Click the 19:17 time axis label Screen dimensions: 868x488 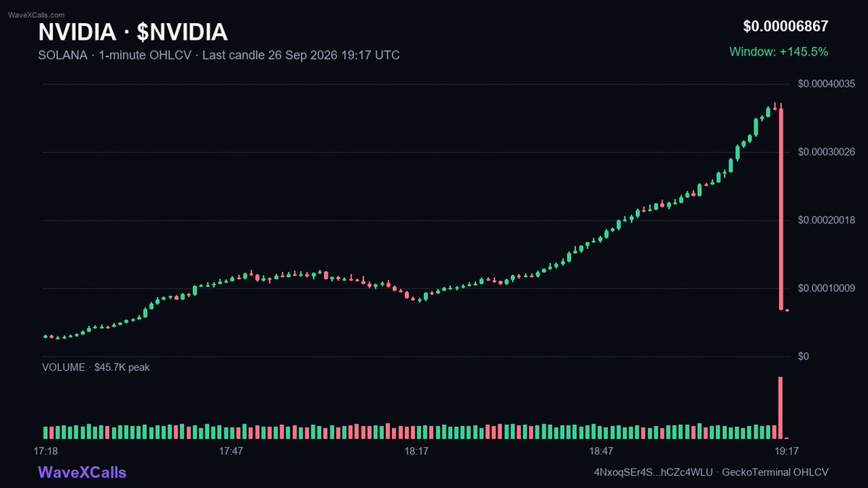(786, 451)
